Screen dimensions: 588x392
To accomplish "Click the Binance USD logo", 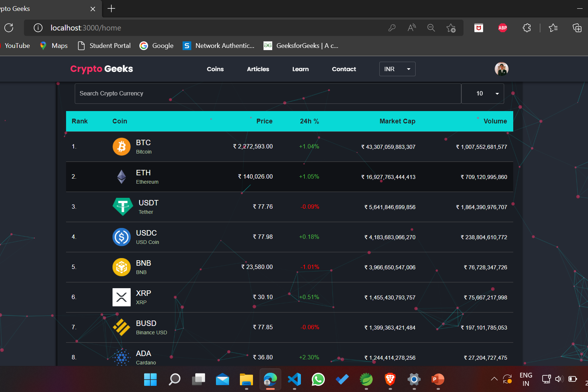I will 122,327.
